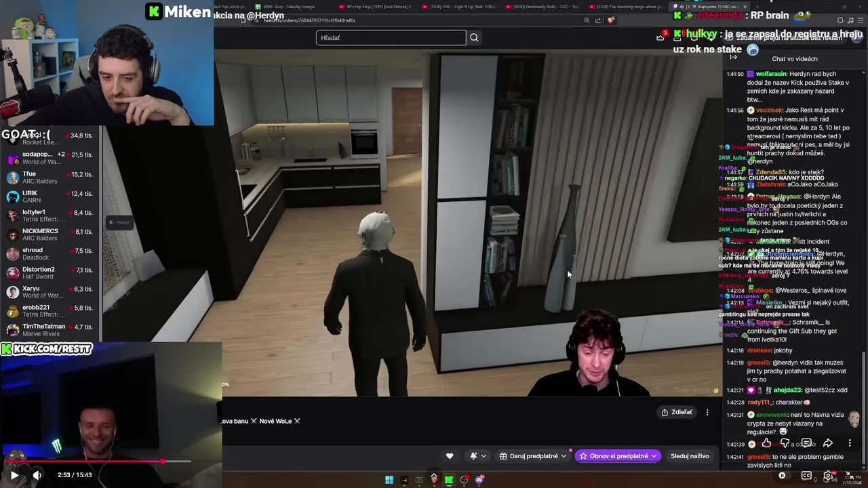Select the sodapoppin channel in sidebar

pyautogui.click(x=50, y=158)
